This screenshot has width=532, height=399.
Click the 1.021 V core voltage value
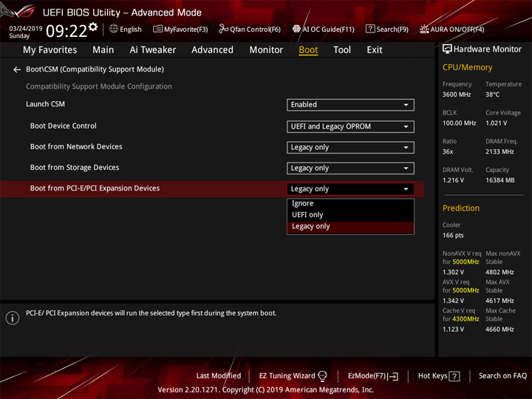click(x=497, y=123)
